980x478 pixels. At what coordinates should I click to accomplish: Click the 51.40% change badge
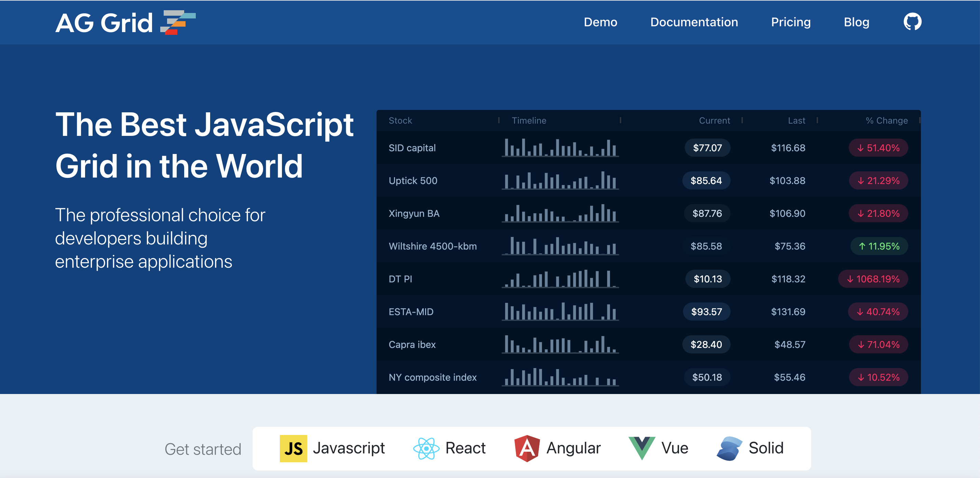click(x=879, y=148)
